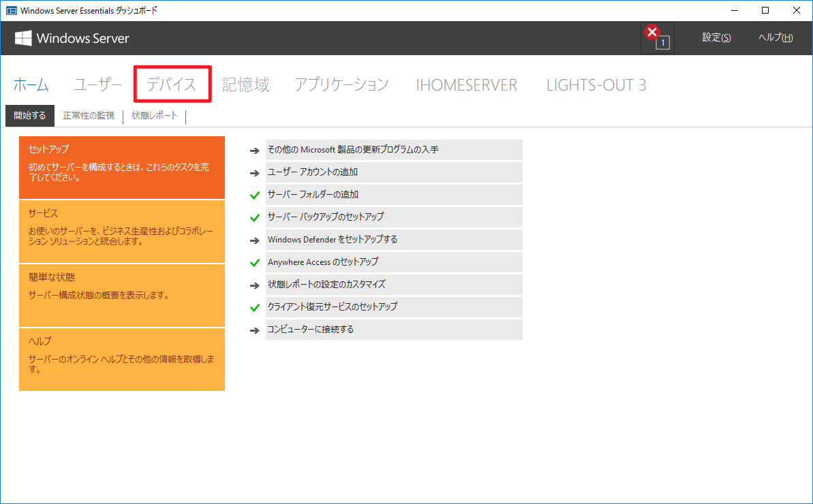Open Windows Defender をセットアップする task
Screen dimensions: 813x504
394,239
